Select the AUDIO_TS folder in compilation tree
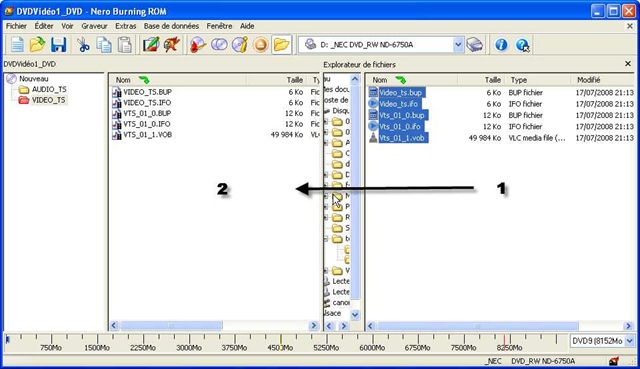The height and width of the screenshot is (369, 640). click(x=49, y=89)
